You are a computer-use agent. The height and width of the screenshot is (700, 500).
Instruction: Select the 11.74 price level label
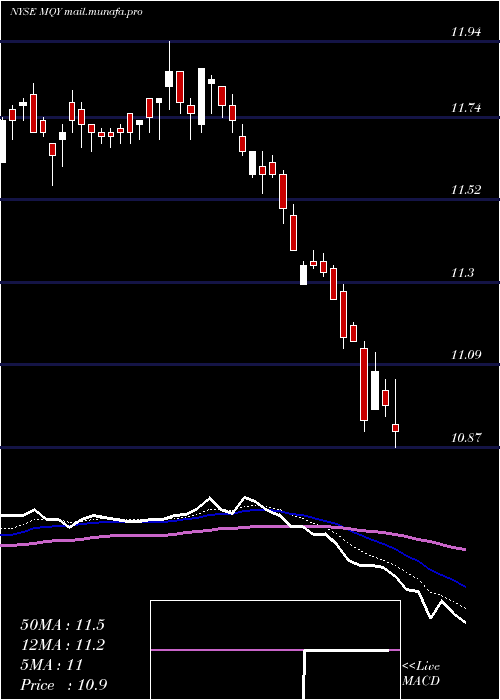[x=466, y=108]
